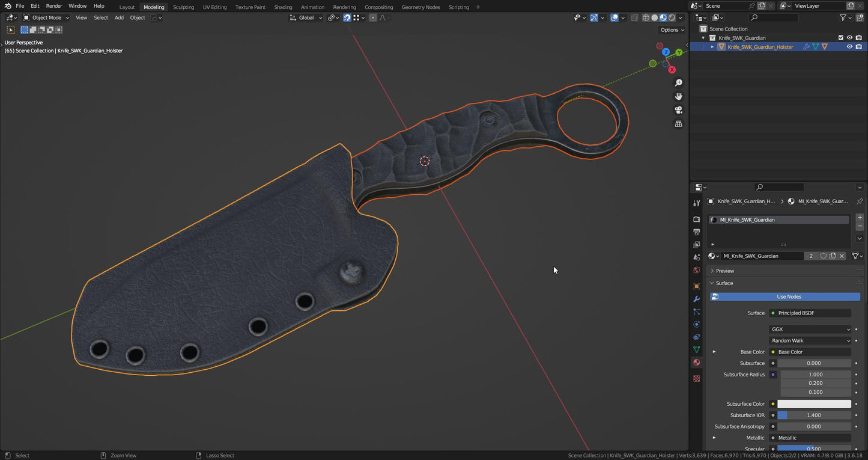Open the Object menu in the viewport header
This screenshot has height=460, width=868.
(x=138, y=17)
